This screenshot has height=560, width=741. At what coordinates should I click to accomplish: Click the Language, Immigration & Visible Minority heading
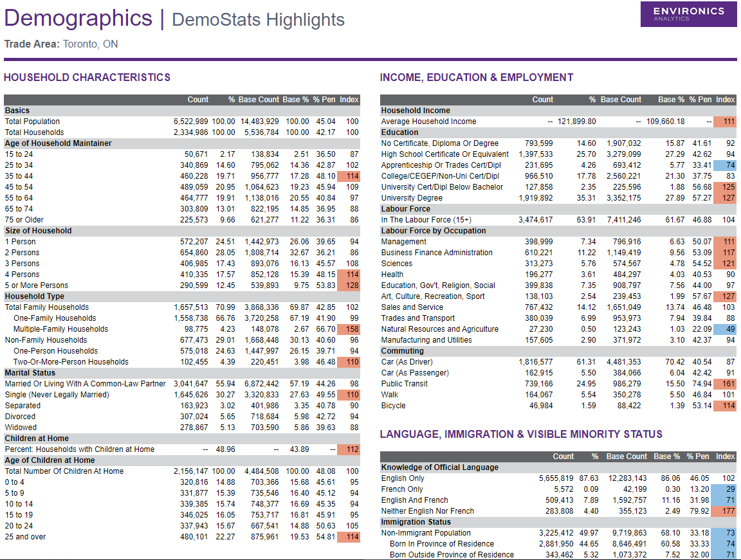tap(520, 434)
